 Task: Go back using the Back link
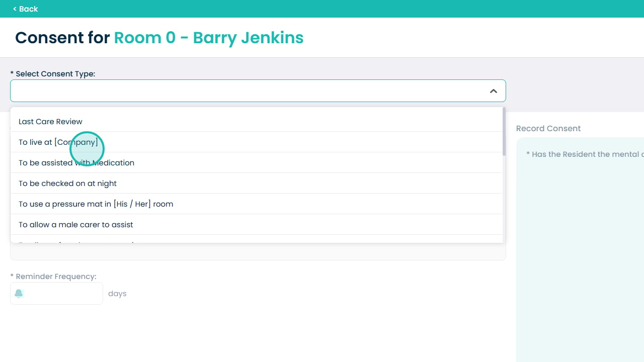pyautogui.click(x=25, y=9)
